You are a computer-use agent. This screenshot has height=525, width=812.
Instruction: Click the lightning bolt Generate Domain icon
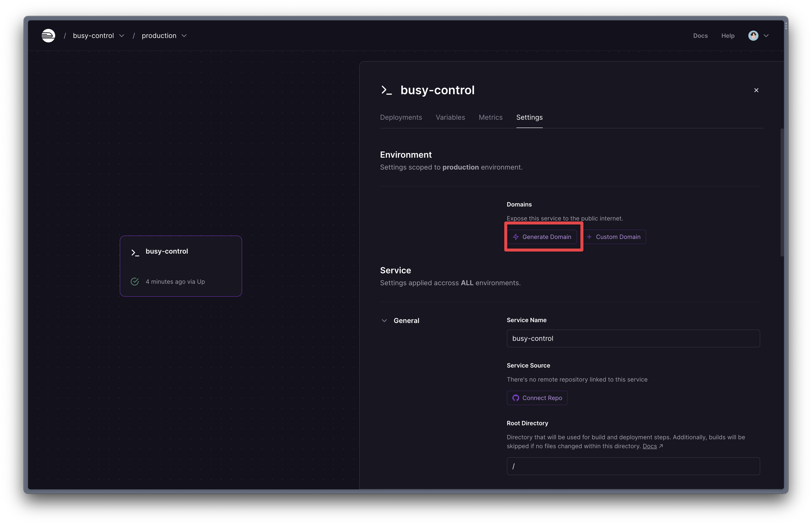click(x=516, y=237)
